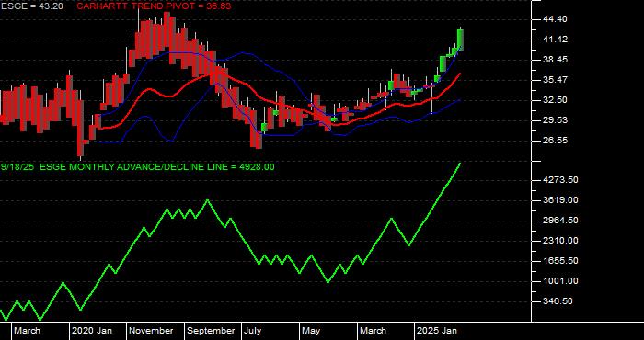This screenshot has width=644, height=340.
Task: Click the 35.47 price axis value
Action: pyautogui.click(x=555, y=80)
